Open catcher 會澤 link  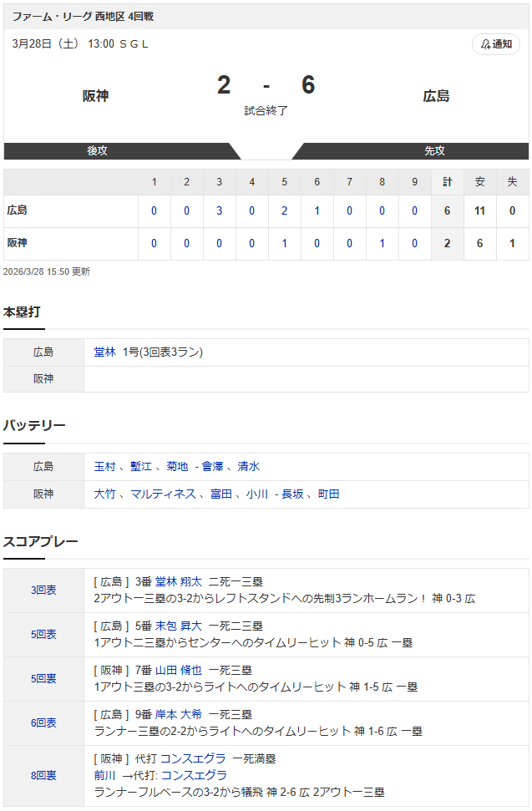click(x=212, y=467)
